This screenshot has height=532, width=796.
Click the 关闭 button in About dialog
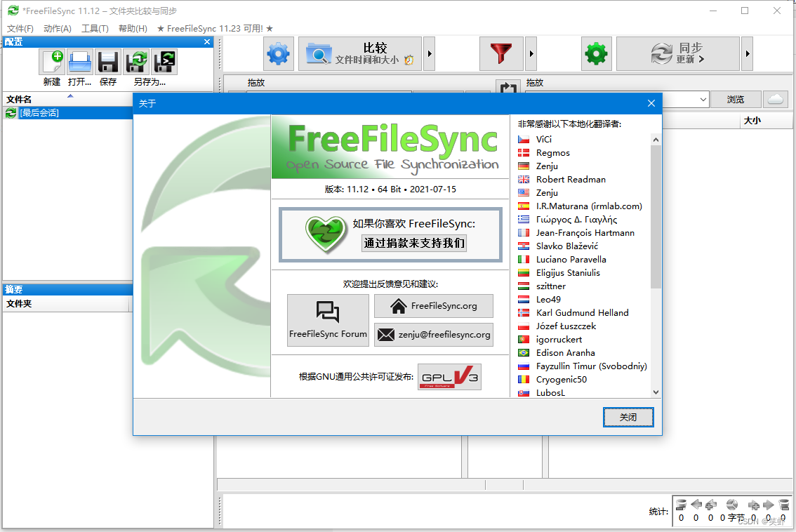click(628, 417)
